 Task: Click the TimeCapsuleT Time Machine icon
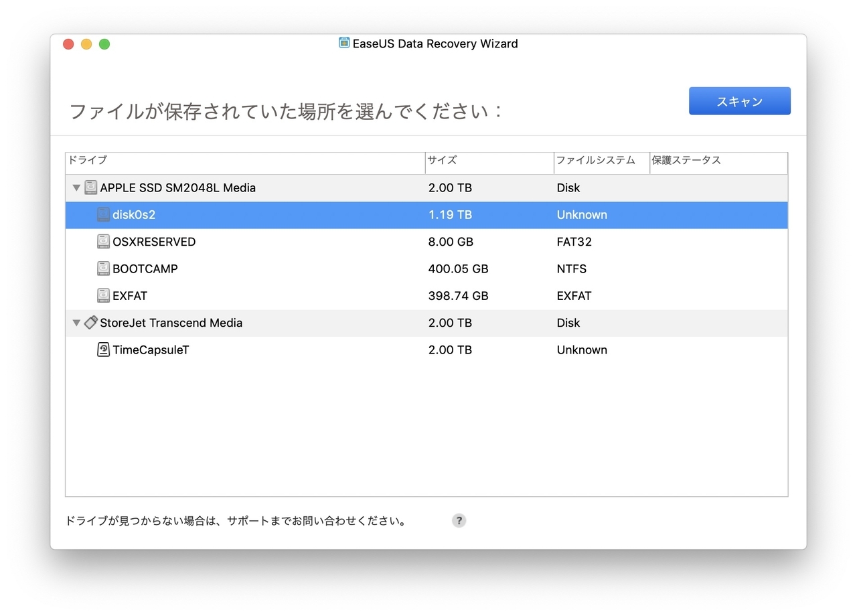pos(103,350)
